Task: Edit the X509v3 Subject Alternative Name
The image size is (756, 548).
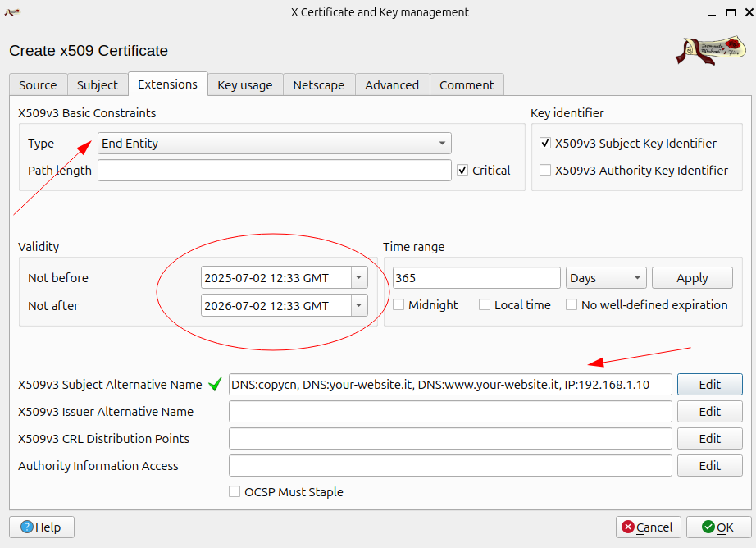Action: pos(710,385)
